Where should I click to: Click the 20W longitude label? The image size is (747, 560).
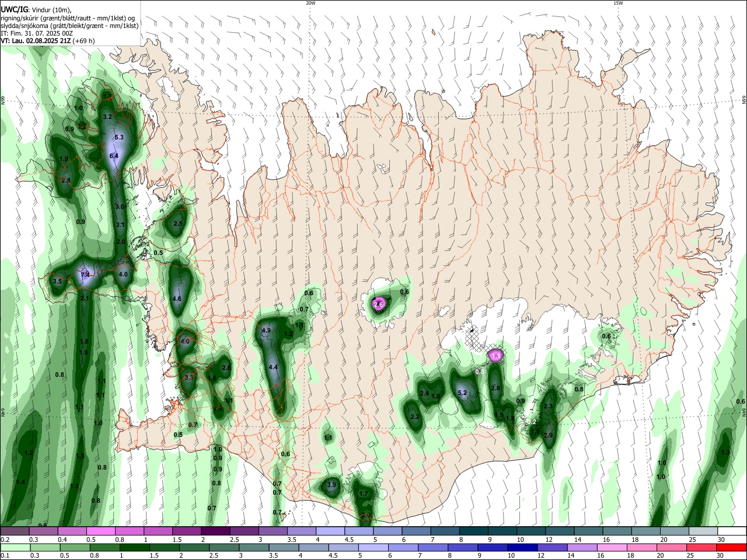[310, 3]
